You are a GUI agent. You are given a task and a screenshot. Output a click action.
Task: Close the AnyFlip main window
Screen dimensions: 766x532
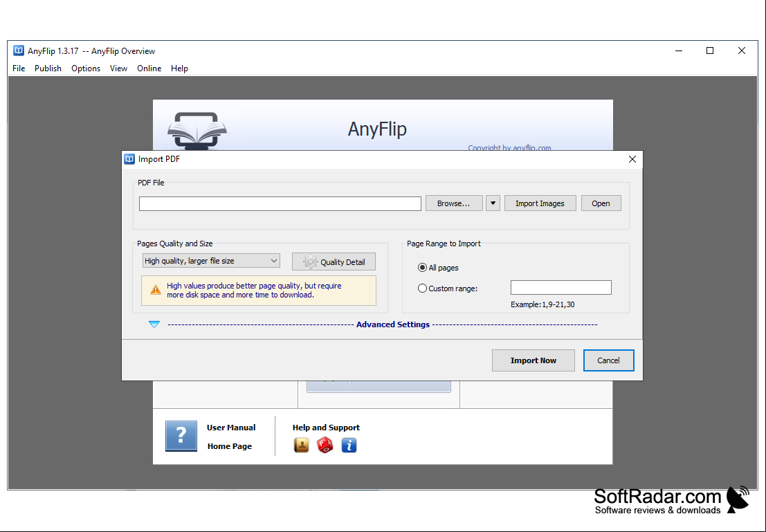pyautogui.click(x=742, y=51)
